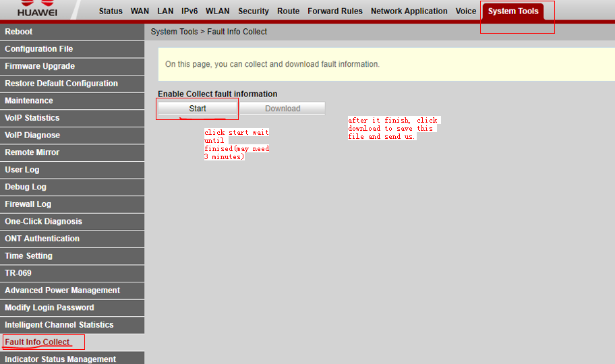Go to the Security tab
The height and width of the screenshot is (364, 615).
point(253,11)
